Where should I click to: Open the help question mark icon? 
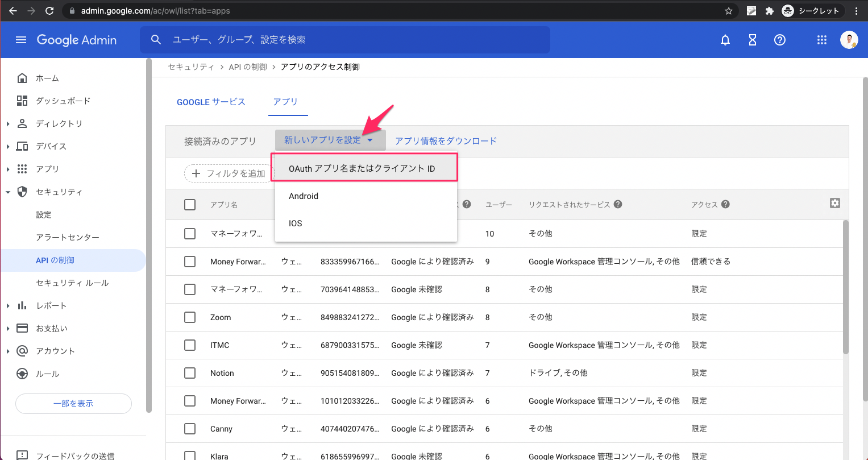pyautogui.click(x=780, y=40)
